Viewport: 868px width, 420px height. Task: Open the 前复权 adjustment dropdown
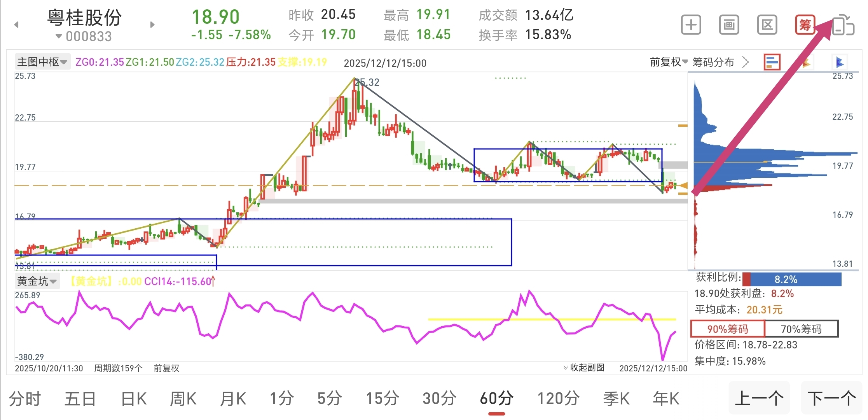click(x=668, y=62)
